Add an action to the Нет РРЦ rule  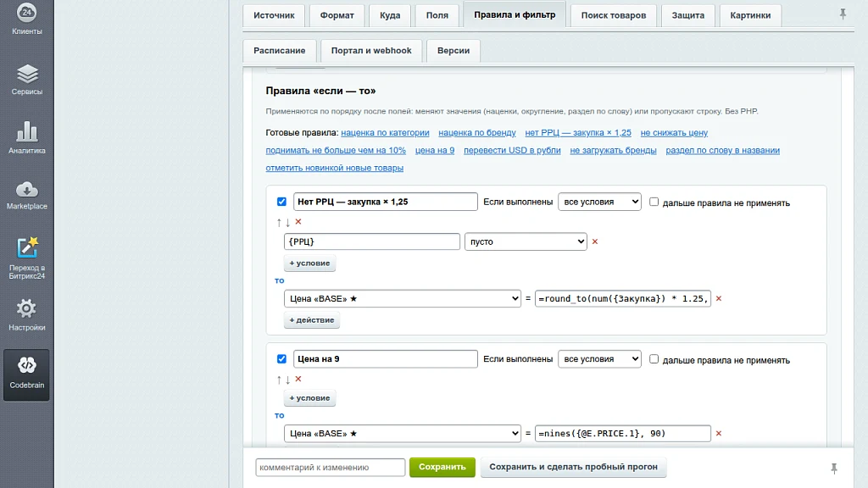(312, 320)
